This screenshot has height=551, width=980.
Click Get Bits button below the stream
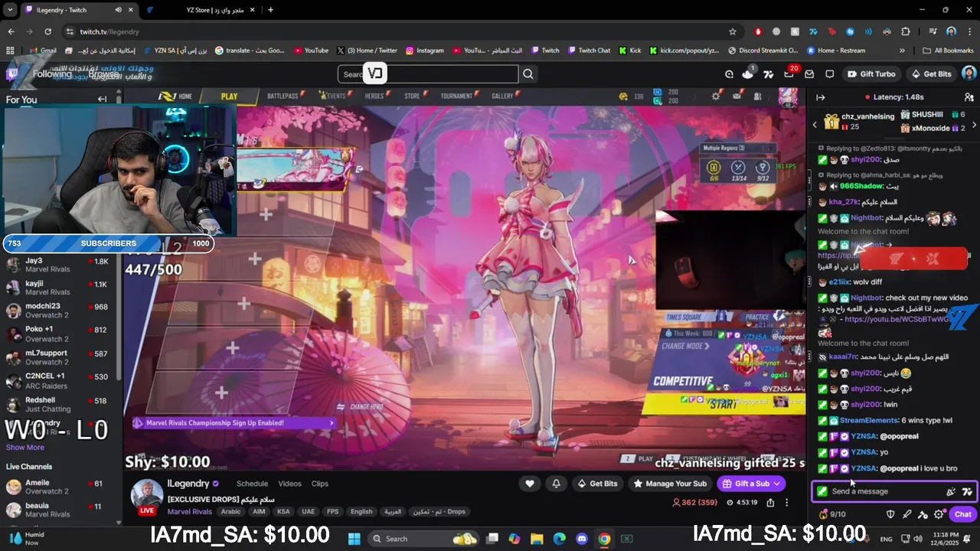pos(597,484)
